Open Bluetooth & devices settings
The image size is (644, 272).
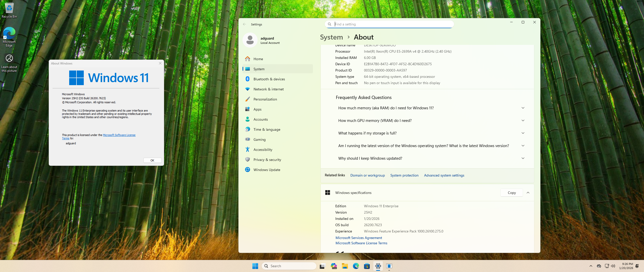pyautogui.click(x=269, y=79)
